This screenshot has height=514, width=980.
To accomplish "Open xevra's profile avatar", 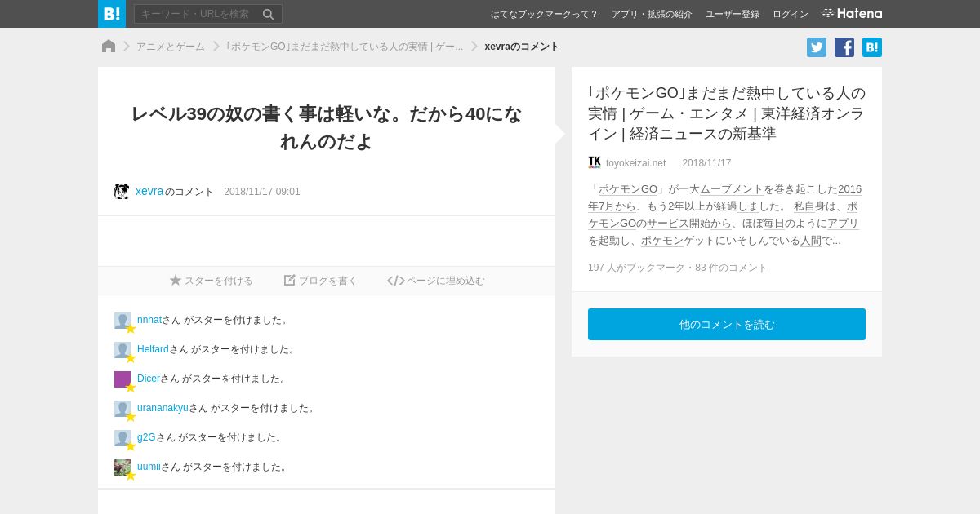I will [x=122, y=192].
